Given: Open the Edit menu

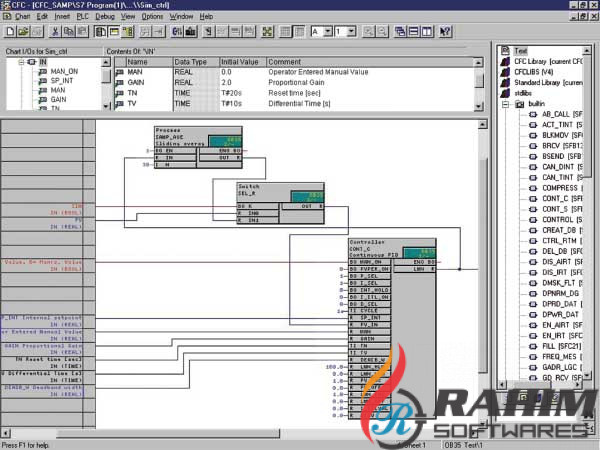Looking at the screenshot, I should coord(42,16).
